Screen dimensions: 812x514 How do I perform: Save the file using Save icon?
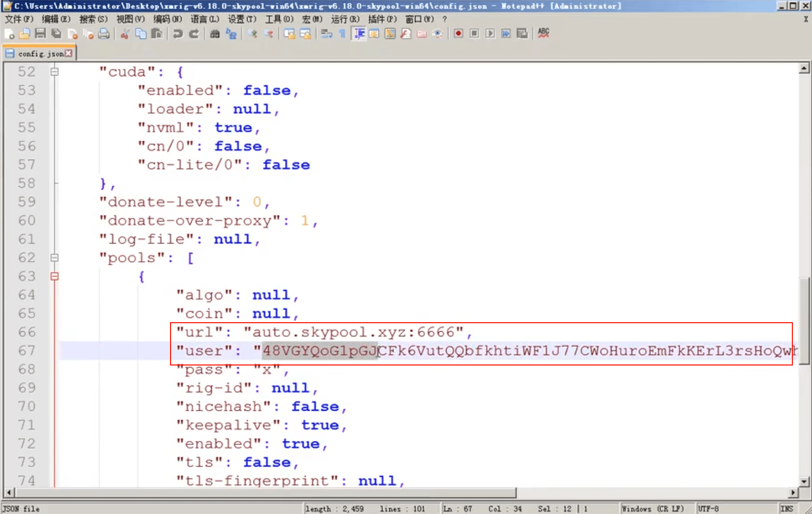pyautogui.click(x=41, y=34)
